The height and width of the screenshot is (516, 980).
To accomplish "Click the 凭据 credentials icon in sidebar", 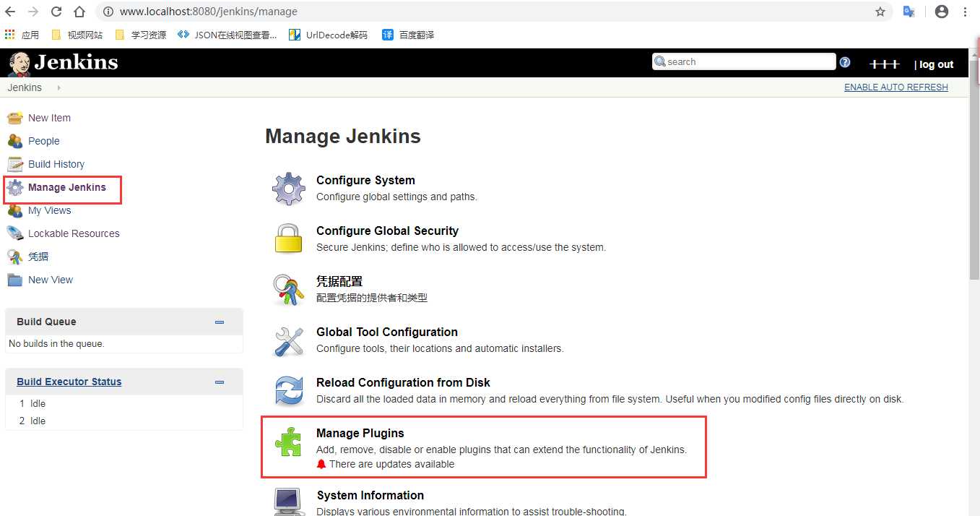I will [x=15, y=257].
